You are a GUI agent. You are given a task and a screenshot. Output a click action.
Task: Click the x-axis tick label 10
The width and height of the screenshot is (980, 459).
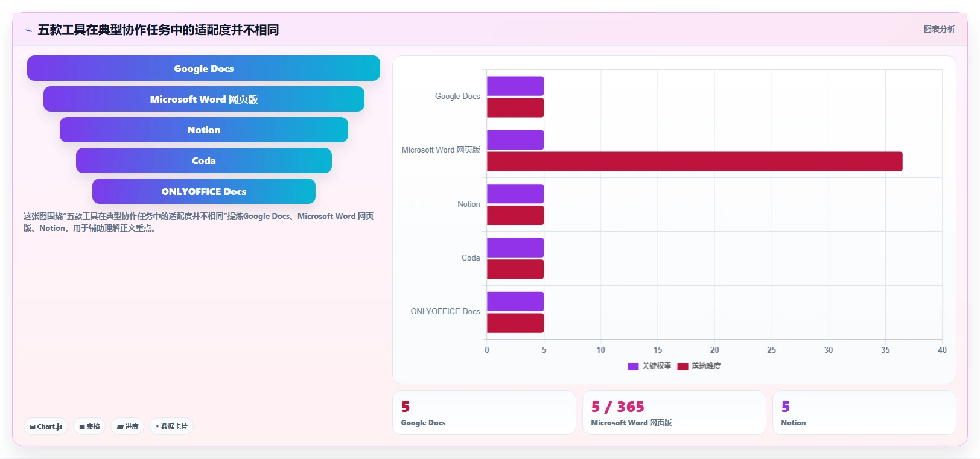tap(601, 350)
